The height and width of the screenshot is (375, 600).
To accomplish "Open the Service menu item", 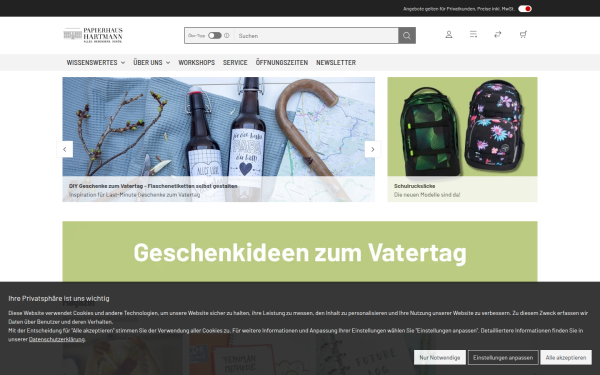I will tap(235, 62).
